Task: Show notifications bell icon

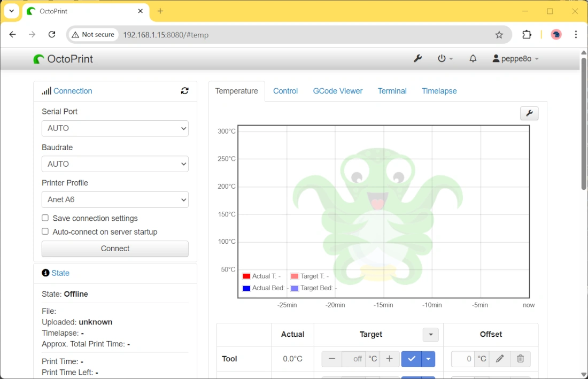Action: coord(473,58)
